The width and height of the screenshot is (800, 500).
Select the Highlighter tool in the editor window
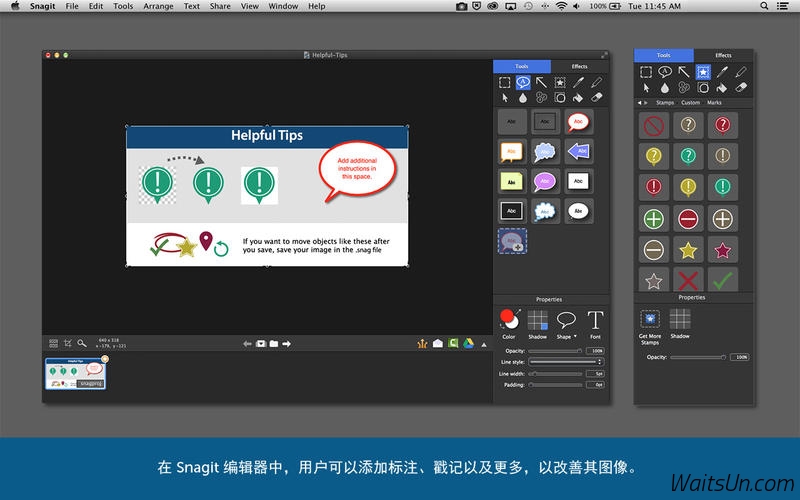click(596, 82)
